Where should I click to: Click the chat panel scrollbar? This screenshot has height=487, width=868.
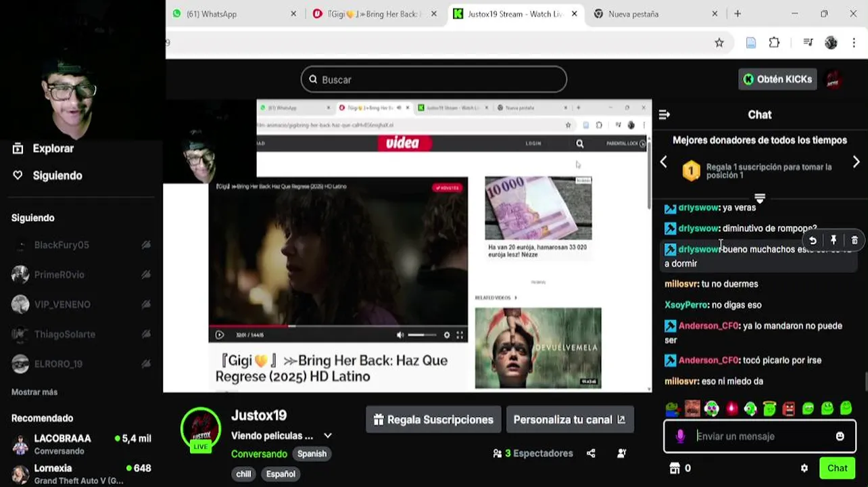tap(865, 382)
